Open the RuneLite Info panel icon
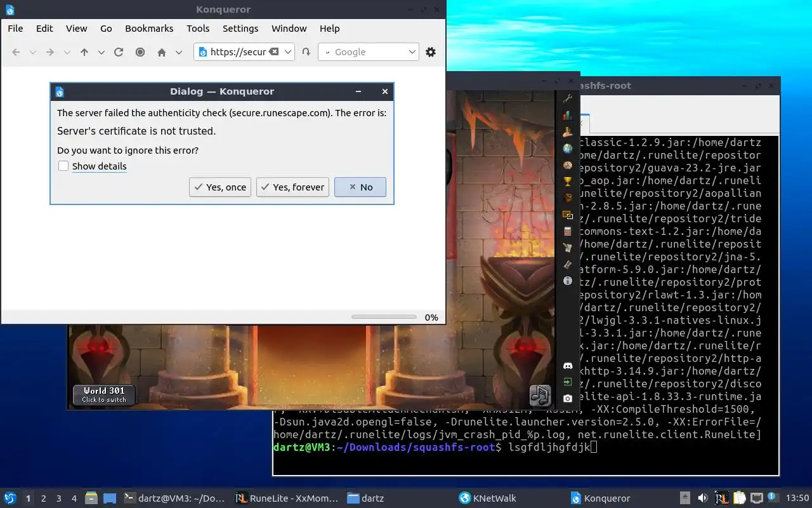Screen dimensions: 812x508 coord(568,281)
